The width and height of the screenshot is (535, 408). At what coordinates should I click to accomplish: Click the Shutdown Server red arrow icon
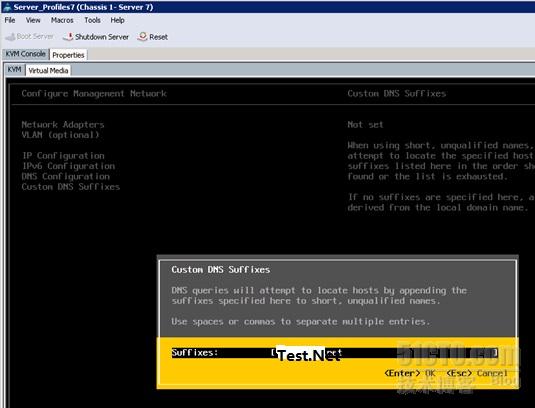point(69,37)
